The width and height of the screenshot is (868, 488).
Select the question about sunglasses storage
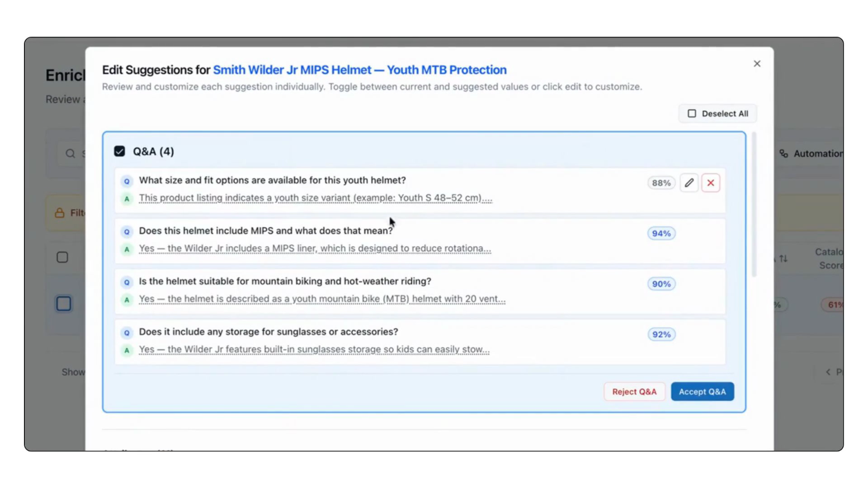coord(269,332)
